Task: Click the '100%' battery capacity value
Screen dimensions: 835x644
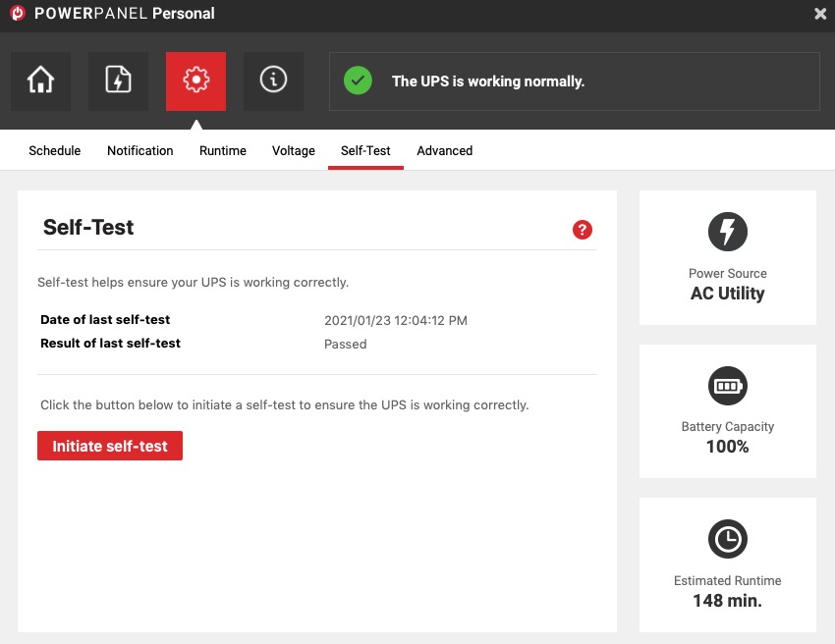Action: click(727, 447)
